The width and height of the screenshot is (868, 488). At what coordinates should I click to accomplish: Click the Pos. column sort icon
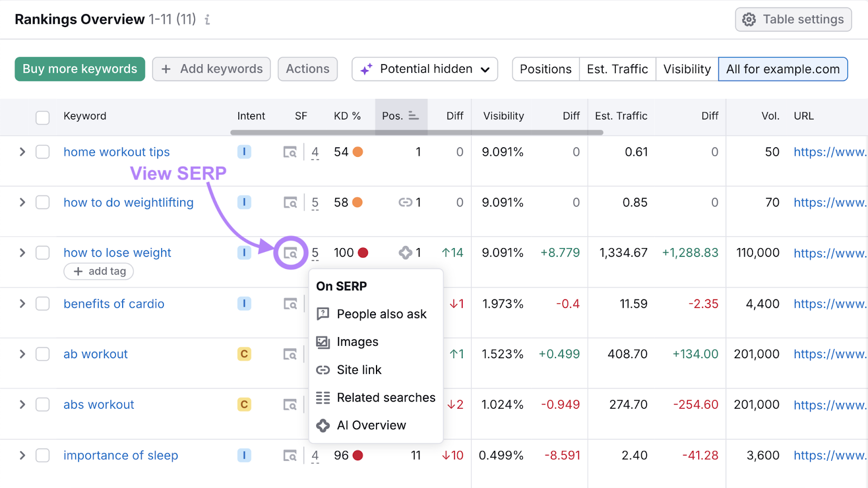pyautogui.click(x=413, y=116)
